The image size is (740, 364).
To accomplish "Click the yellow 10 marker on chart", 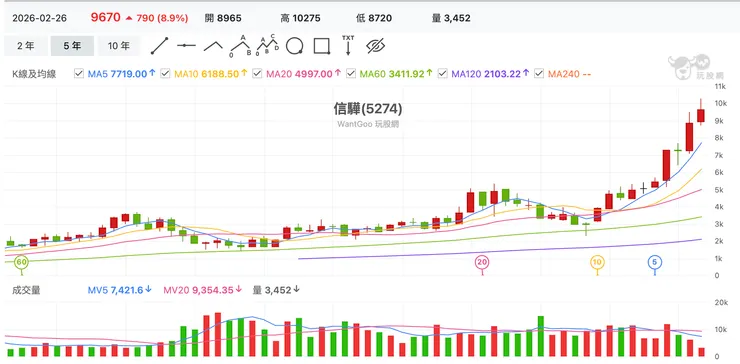I will [x=597, y=262].
